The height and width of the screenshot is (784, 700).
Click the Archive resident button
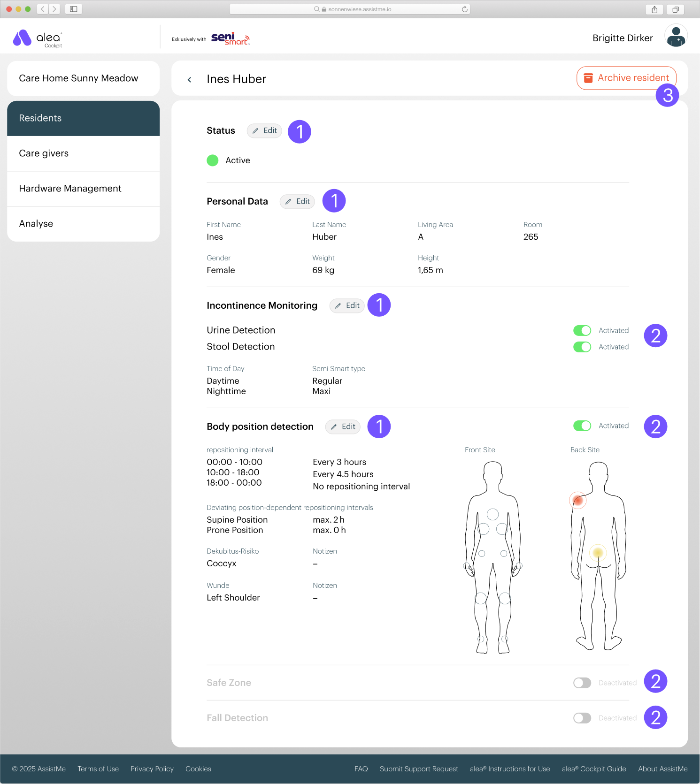(626, 78)
